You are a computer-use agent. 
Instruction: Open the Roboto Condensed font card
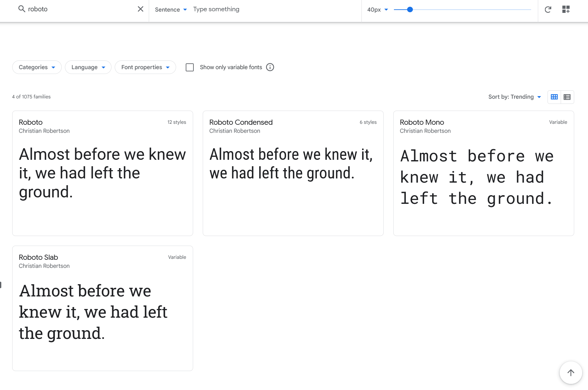point(293,173)
